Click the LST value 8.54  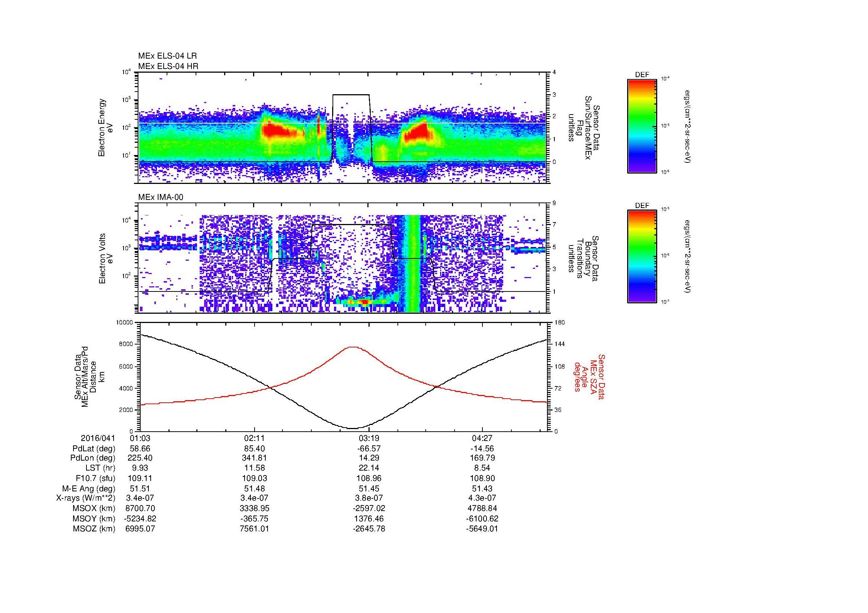pyautogui.click(x=482, y=468)
